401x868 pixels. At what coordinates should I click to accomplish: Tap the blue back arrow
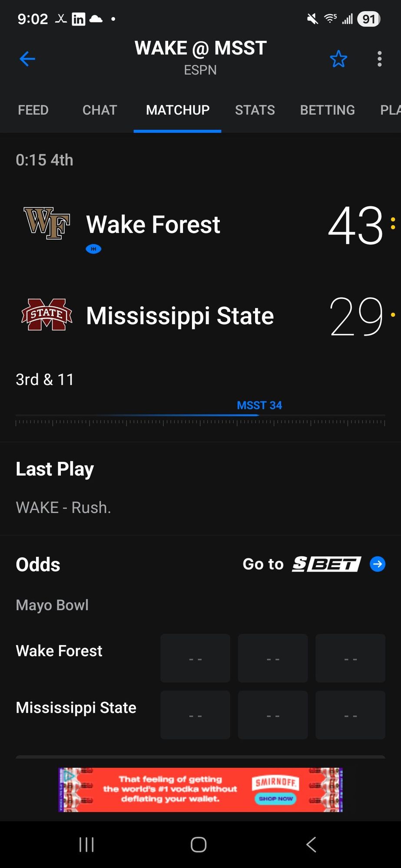(x=27, y=59)
